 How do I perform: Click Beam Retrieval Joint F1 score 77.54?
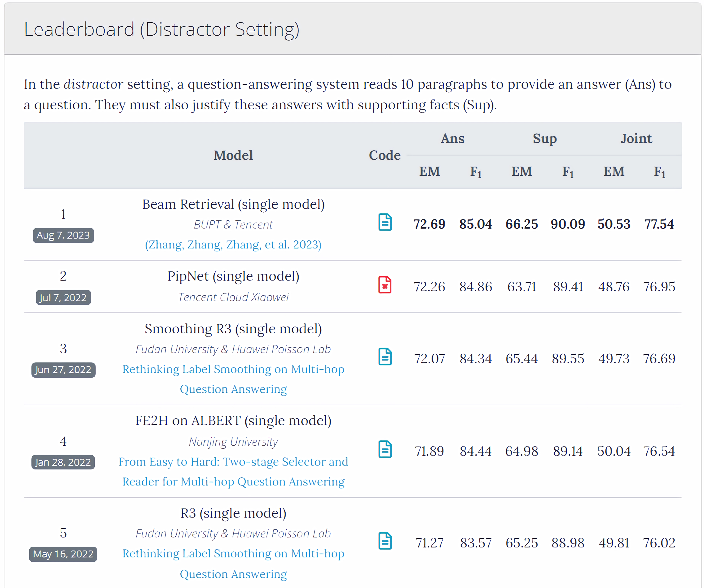659,224
